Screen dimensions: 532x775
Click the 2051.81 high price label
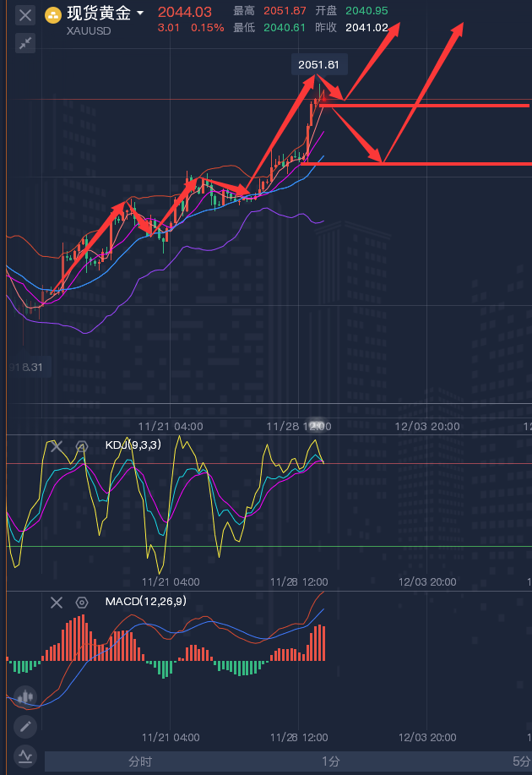[x=318, y=64]
